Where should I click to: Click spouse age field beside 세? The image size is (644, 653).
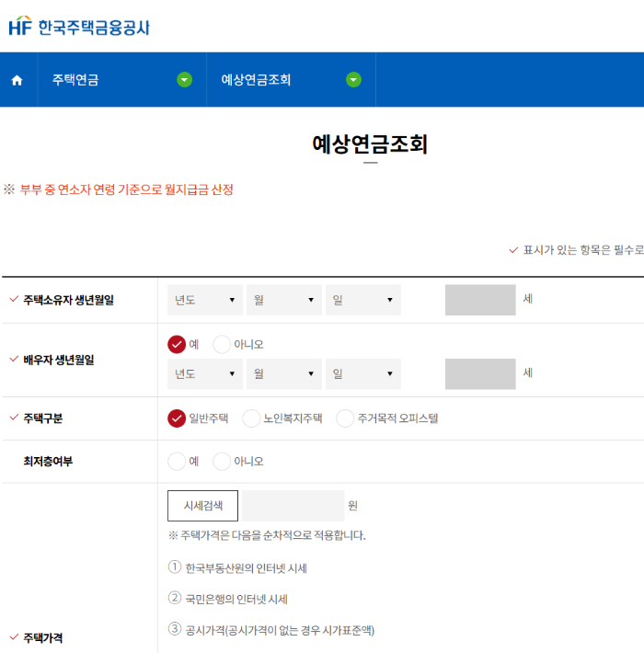click(480, 374)
